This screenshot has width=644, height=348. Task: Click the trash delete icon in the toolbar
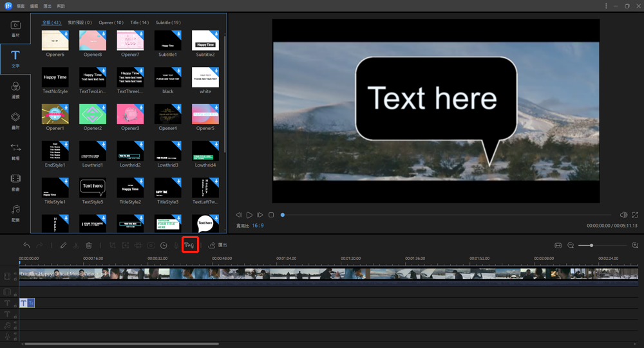coord(89,246)
